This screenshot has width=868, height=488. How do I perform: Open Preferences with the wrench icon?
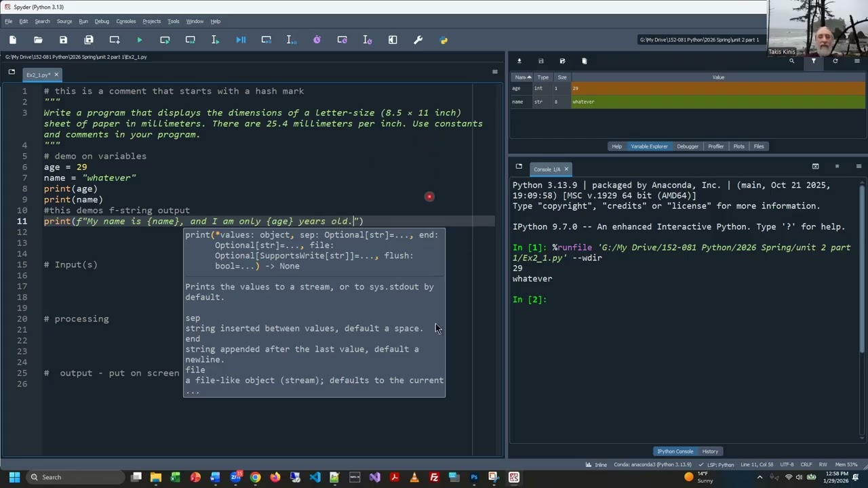418,40
